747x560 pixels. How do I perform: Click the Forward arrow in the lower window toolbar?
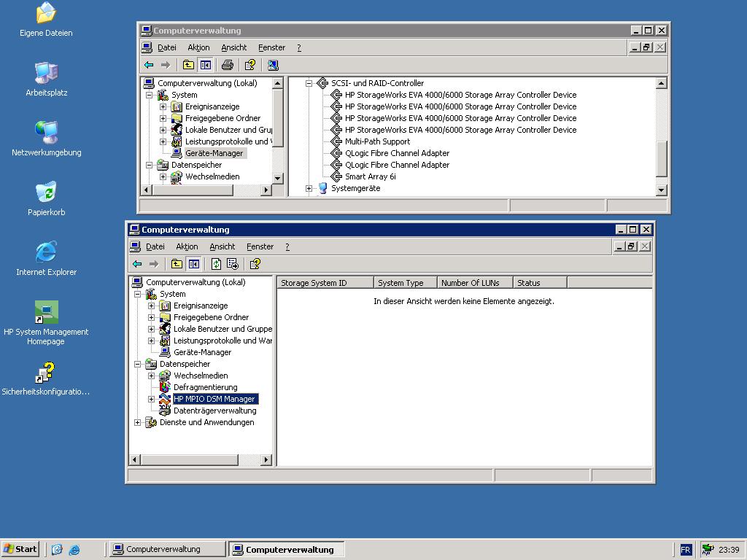(154, 264)
